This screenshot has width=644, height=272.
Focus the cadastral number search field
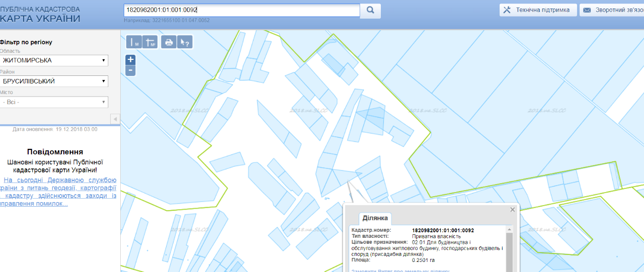[242, 10]
